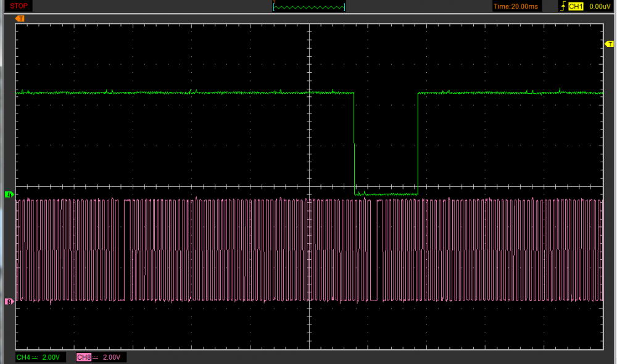This screenshot has width=617, height=364.
Task: Select the green channel 4 ground marker
Action: click(9, 195)
